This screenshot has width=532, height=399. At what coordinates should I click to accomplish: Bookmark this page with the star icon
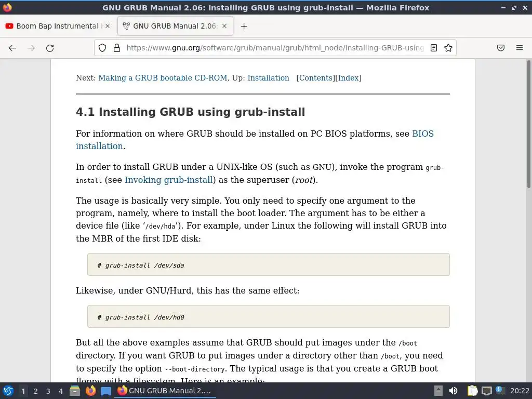pyautogui.click(x=448, y=48)
